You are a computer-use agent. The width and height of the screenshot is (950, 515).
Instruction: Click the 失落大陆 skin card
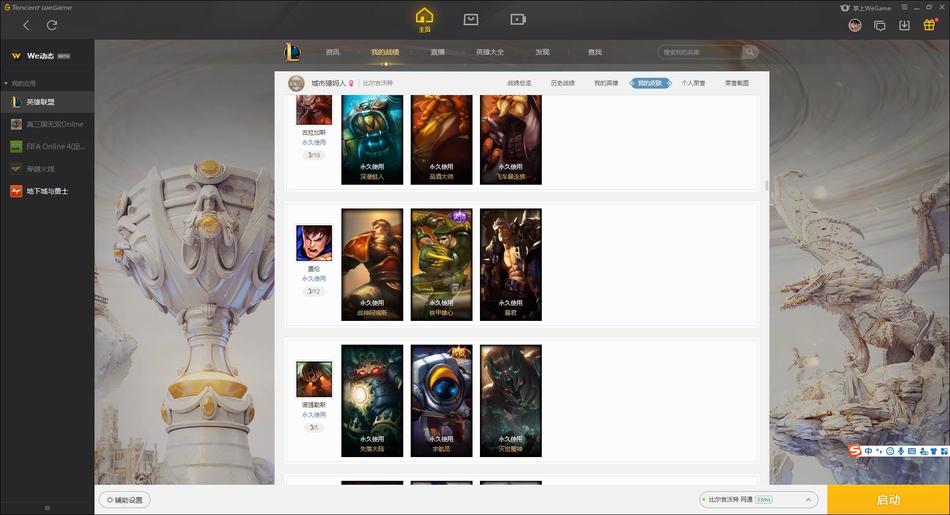(372, 400)
